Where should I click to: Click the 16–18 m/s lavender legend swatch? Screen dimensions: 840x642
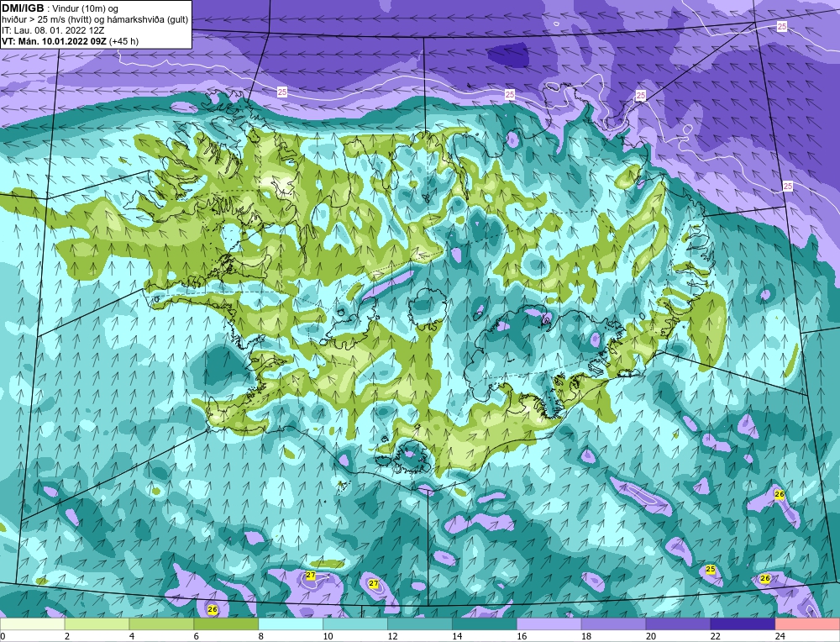pos(549,624)
